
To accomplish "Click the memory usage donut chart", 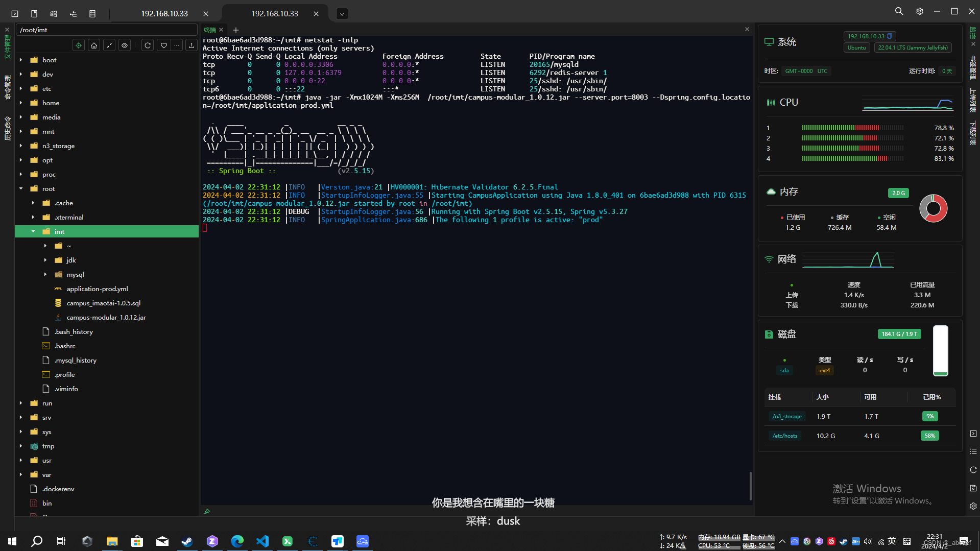I will tap(934, 208).
